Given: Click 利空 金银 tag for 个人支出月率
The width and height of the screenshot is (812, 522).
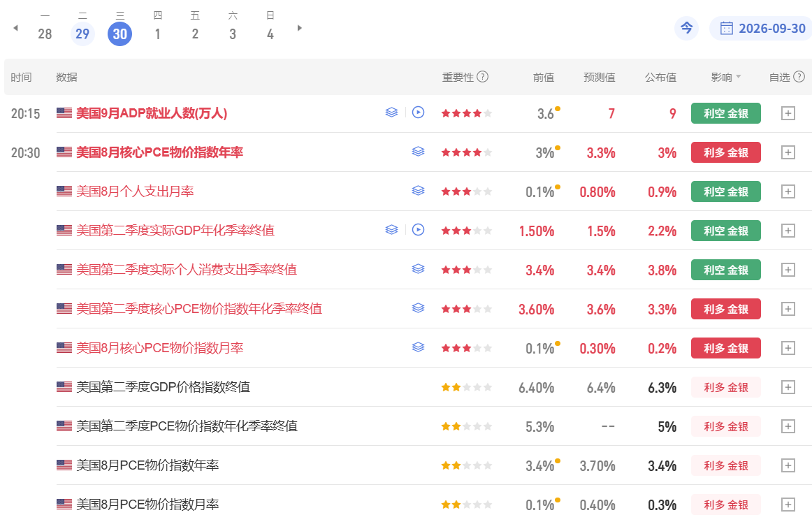Looking at the screenshot, I should pos(725,191).
